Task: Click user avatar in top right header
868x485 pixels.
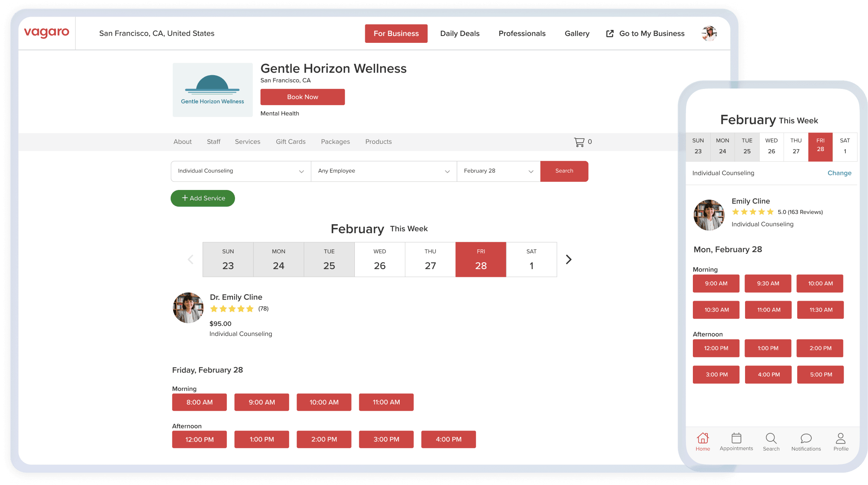Action: point(709,34)
